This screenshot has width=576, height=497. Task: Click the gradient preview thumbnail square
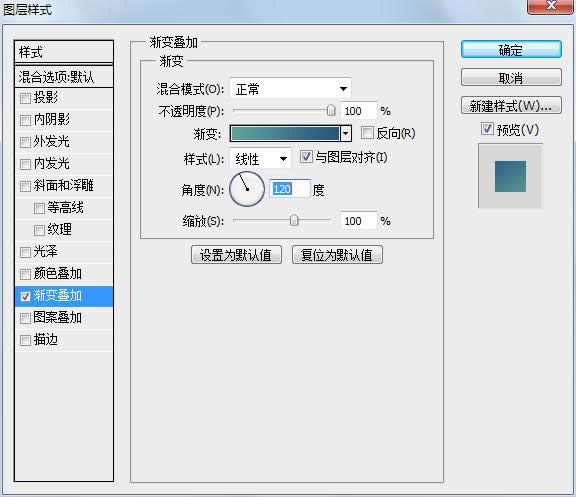[510, 176]
